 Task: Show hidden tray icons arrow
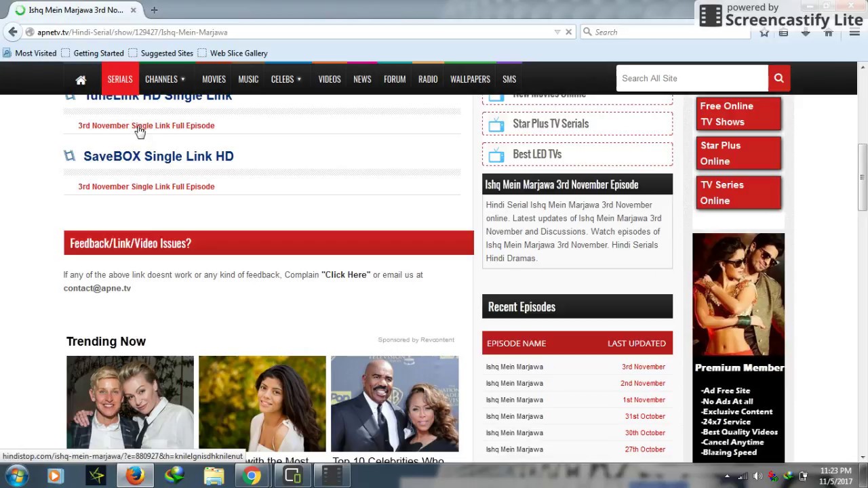[729, 476]
